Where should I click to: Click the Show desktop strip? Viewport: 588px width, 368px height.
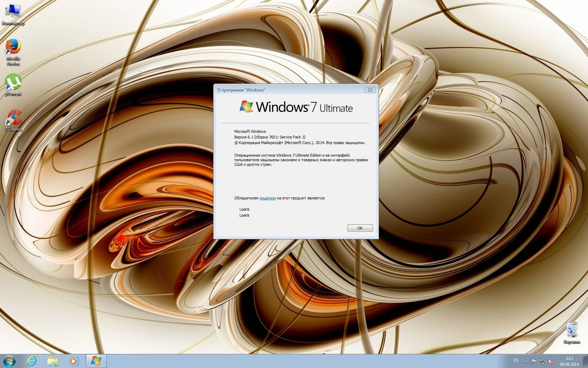click(x=586, y=361)
